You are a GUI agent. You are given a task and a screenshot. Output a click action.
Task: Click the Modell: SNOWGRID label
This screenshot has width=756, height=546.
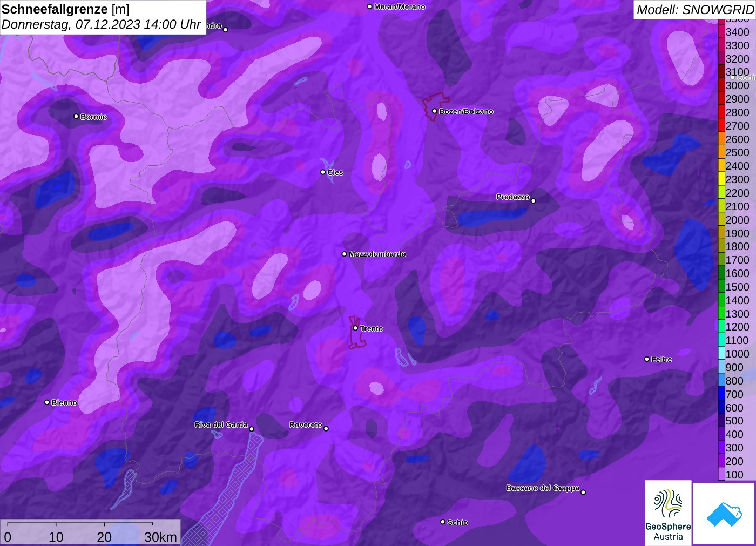point(695,10)
